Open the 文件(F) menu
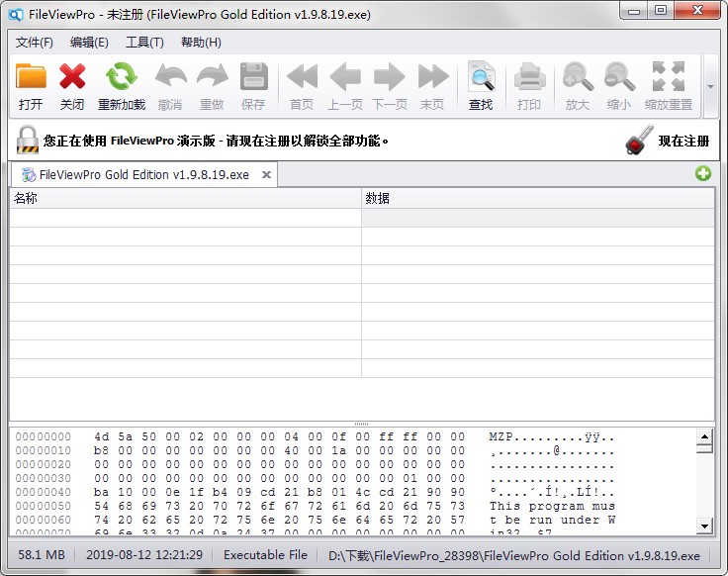 [35, 43]
